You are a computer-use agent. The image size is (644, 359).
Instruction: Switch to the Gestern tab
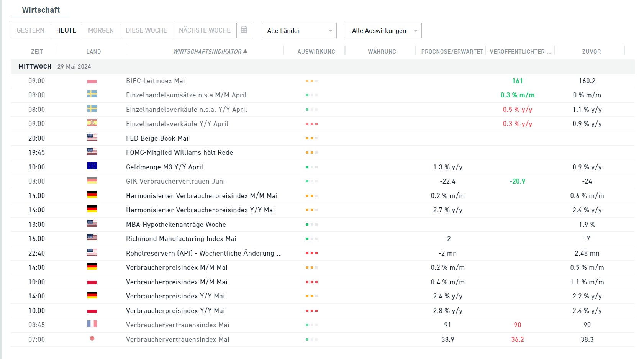(x=31, y=30)
